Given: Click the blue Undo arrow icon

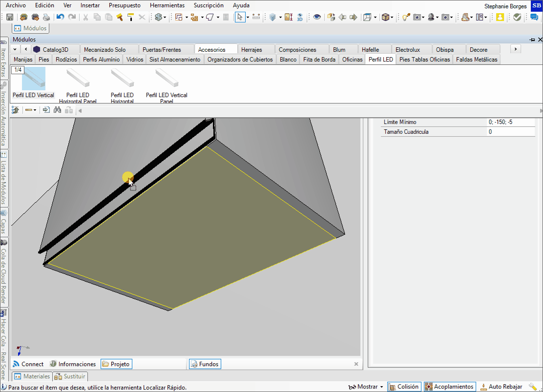Looking at the screenshot, I should click(x=60, y=17).
